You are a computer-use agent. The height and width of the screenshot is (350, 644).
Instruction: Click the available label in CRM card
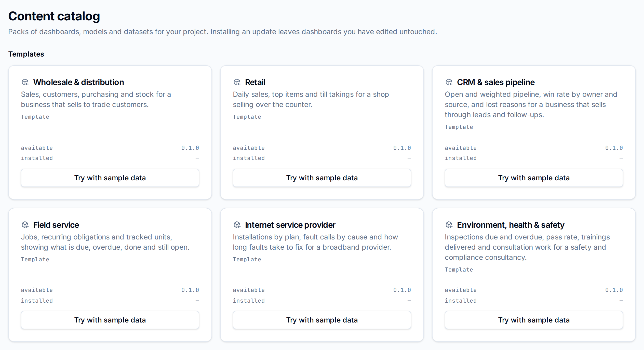pyautogui.click(x=461, y=148)
